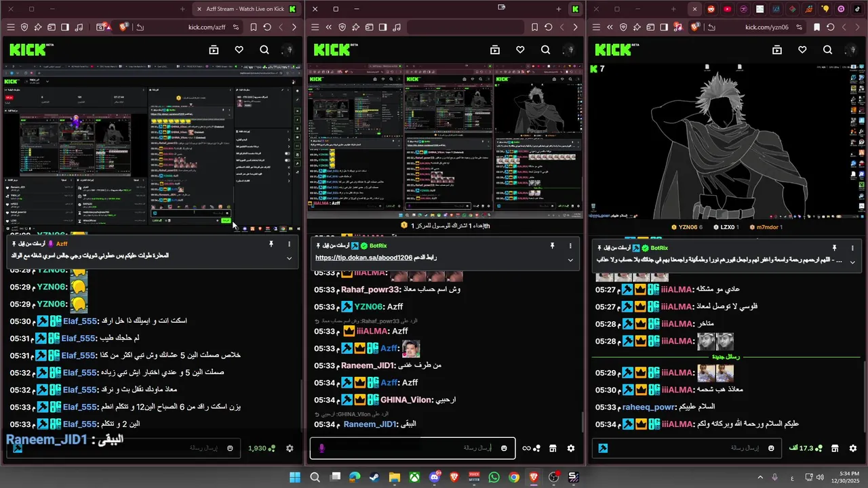
Task: Open WhatsApp from the taskbar
Action: (x=494, y=477)
